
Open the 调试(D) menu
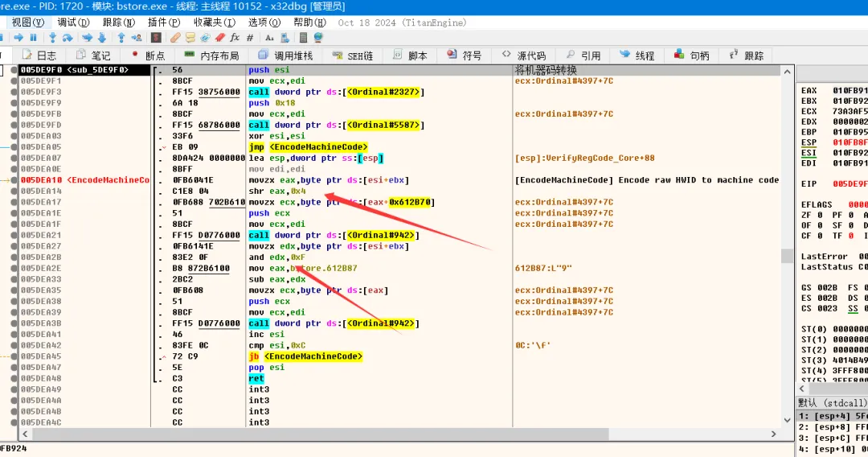pos(73,23)
